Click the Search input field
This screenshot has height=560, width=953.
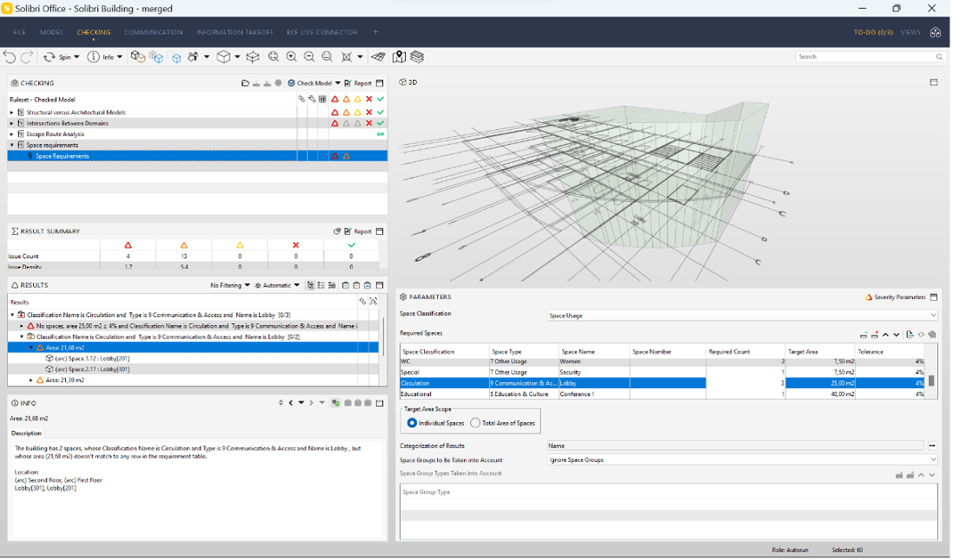point(866,57)
